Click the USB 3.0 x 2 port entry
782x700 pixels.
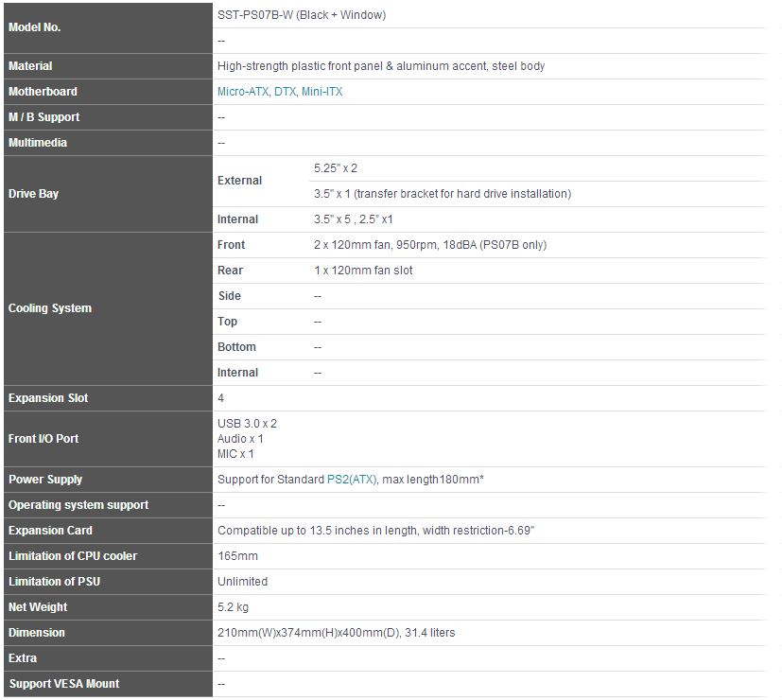(247, 424)
